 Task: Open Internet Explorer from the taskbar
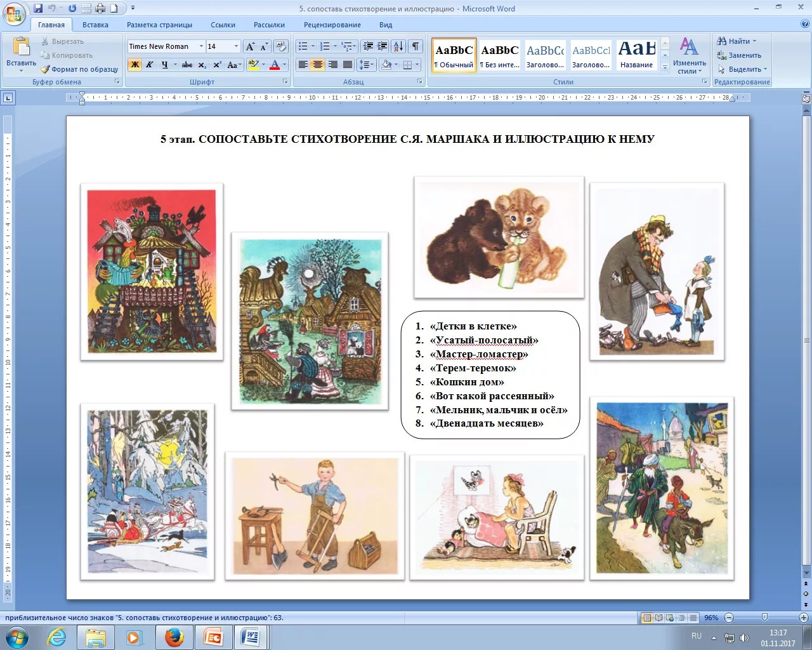57,637
